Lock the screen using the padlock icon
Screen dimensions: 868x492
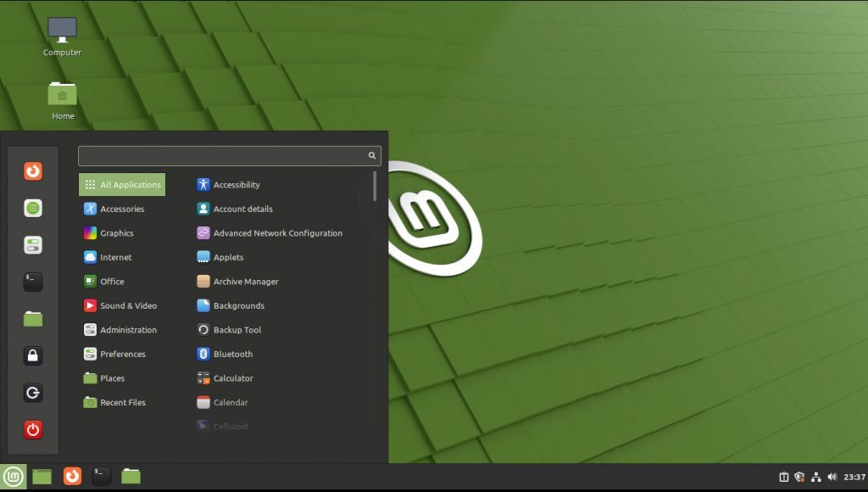click(32, 355)
